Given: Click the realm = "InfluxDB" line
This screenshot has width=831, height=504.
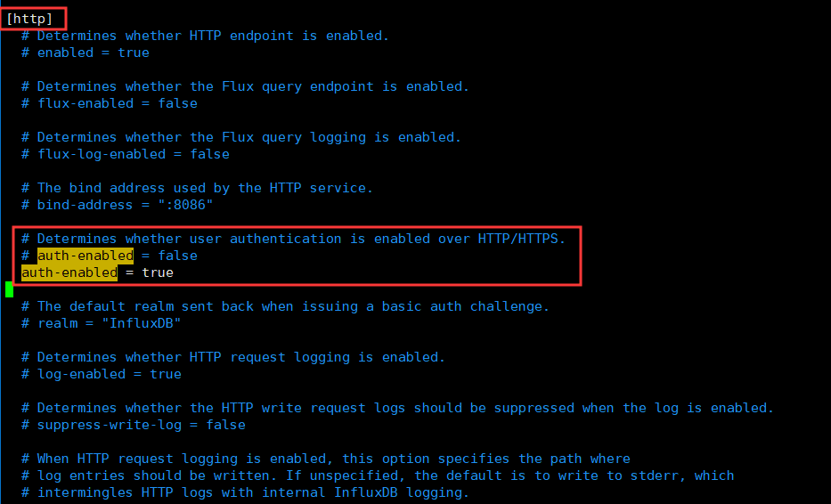Looking at the screenshot, I should click(x=102, y=323).
